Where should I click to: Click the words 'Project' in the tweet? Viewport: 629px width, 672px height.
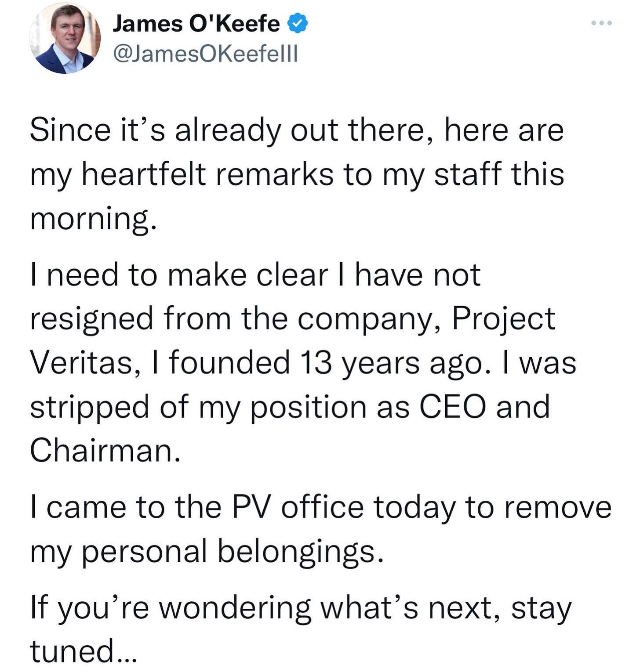coord(503,319)
